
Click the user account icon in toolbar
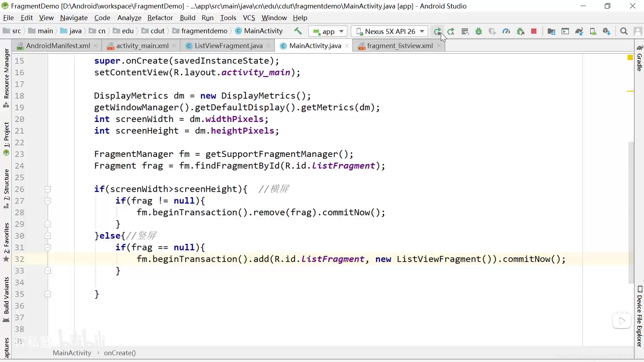coord(638,32)
